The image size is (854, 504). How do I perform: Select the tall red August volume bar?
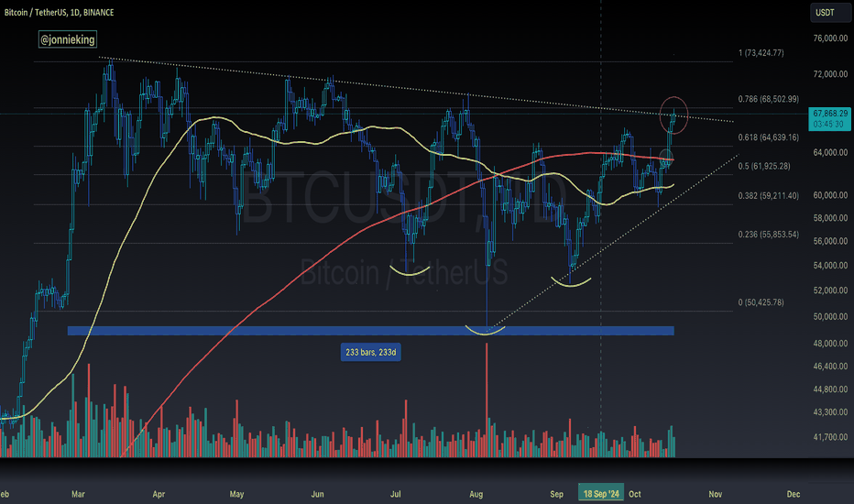(487, 400)
